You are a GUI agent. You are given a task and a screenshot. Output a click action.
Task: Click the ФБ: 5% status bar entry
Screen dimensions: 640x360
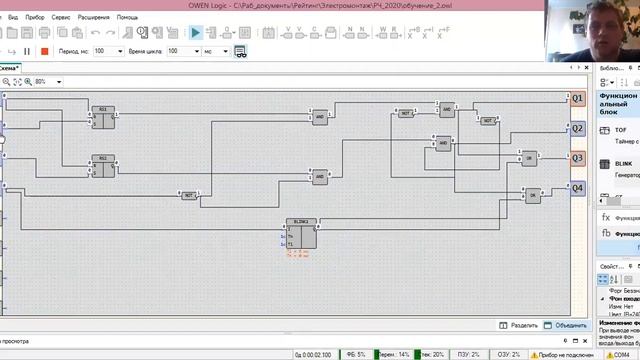point(356,355)
